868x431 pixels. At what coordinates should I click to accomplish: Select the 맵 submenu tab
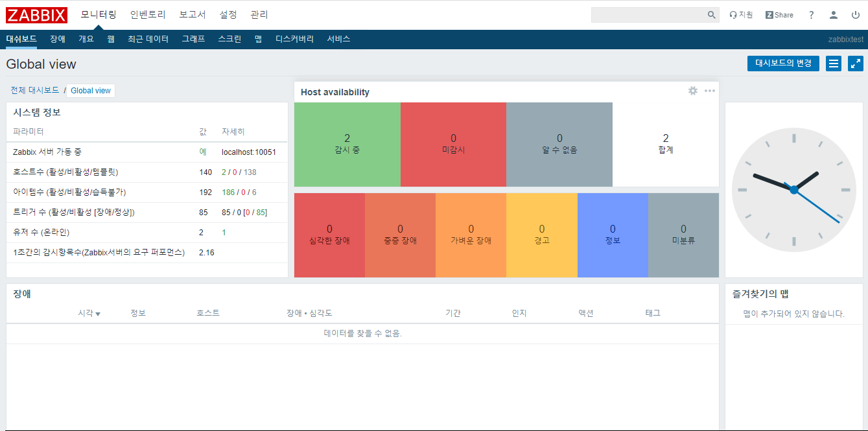click(258, 39)
